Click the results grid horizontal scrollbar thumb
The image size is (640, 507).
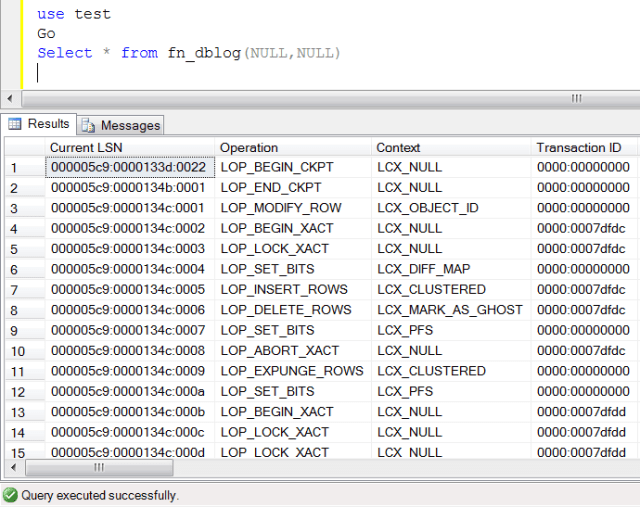(x=98, y=467)
